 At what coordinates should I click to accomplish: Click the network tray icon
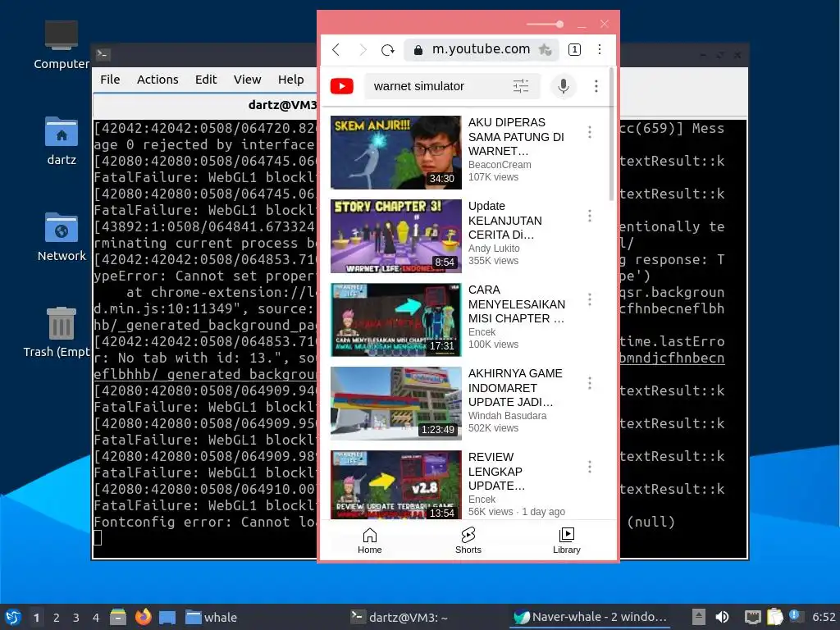point(752,617)
